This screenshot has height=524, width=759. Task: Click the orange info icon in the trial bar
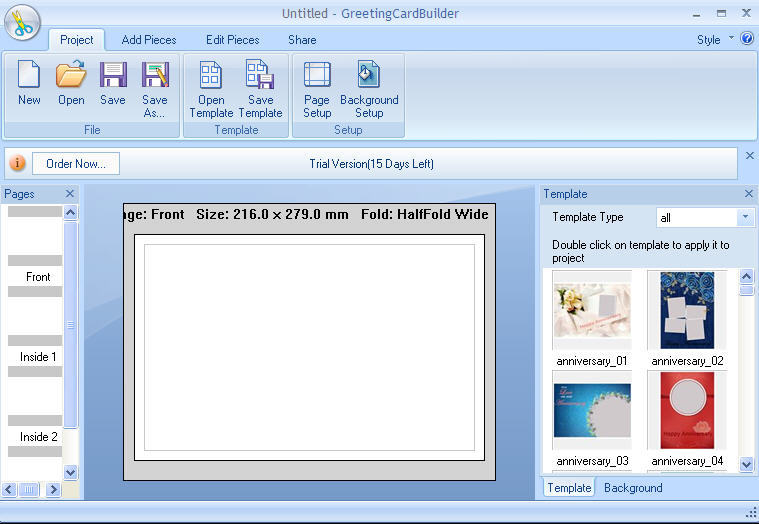pyautogui.click(x=17, y=163)
